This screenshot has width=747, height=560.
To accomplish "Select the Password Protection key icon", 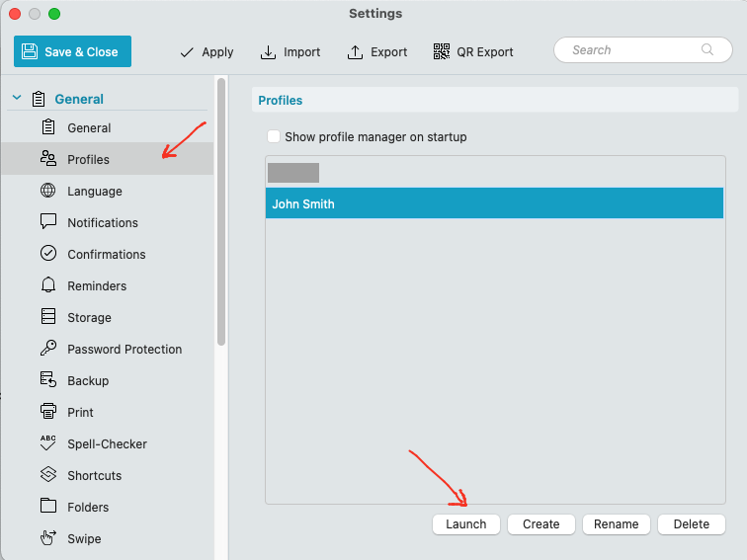I will pyautogui.click(x=48, y=348).
